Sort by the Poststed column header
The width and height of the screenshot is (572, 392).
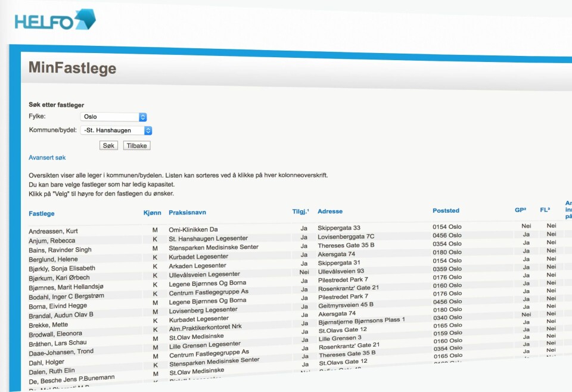(446, 210)
